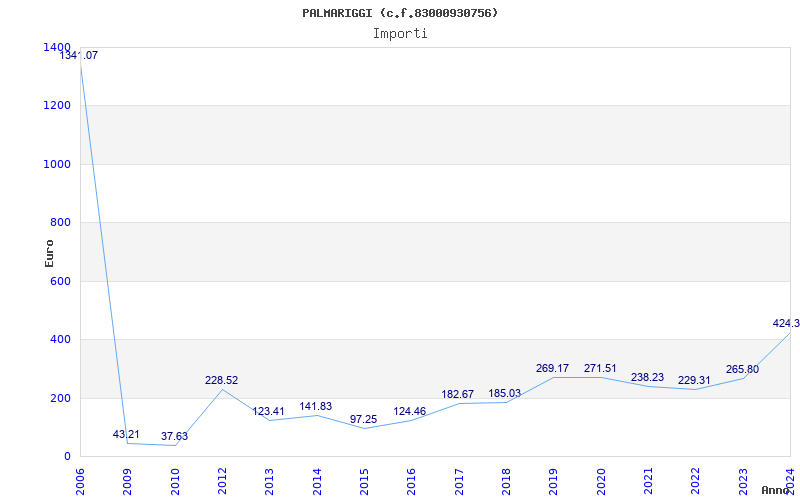
Task: Click the 2022 year axis label
Action: tap(695, 482)
